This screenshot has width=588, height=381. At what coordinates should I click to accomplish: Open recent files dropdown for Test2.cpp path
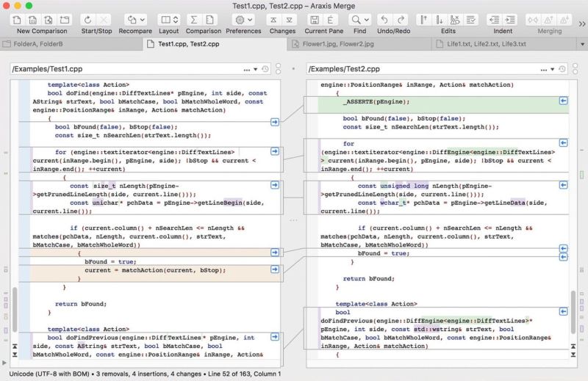pyautogui.click(x=553, y=69)
